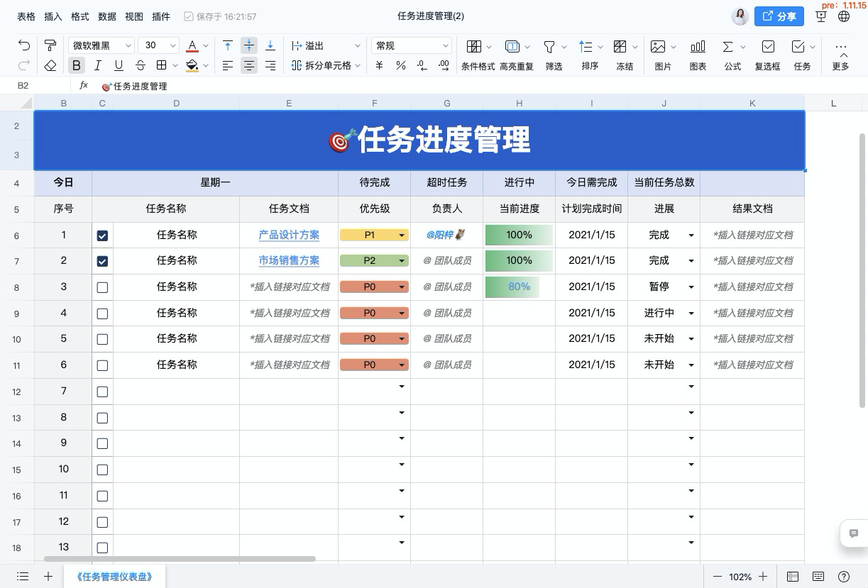868x588 pixels.
Task: Tick the empty checkbox on row 7
Action: click(102, 391)
